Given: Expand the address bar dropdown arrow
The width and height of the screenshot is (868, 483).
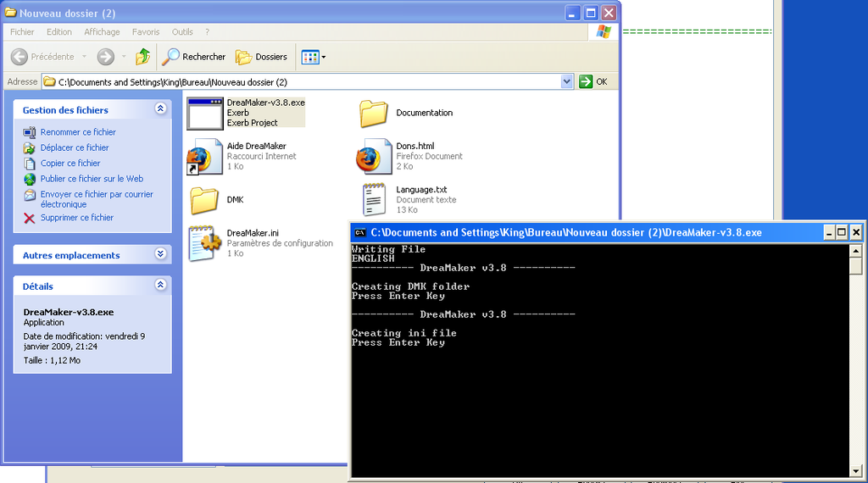Looking at the screenshot, I should (x=567, y=81).
